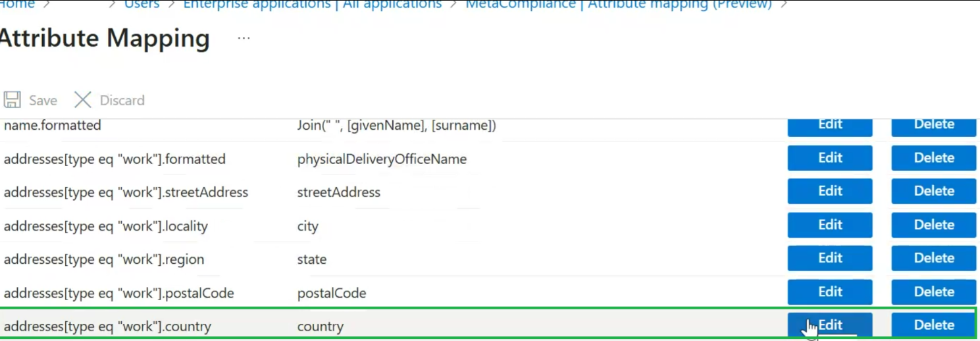Delete the country mapping
This screenshot has height=341, width=980.
[934, 325]
